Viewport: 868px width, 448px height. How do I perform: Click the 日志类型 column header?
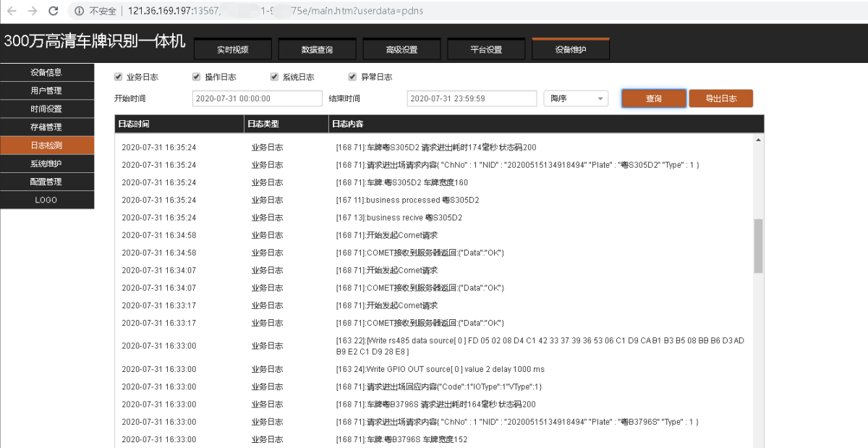pyautogui.click(x=286, y=124)
